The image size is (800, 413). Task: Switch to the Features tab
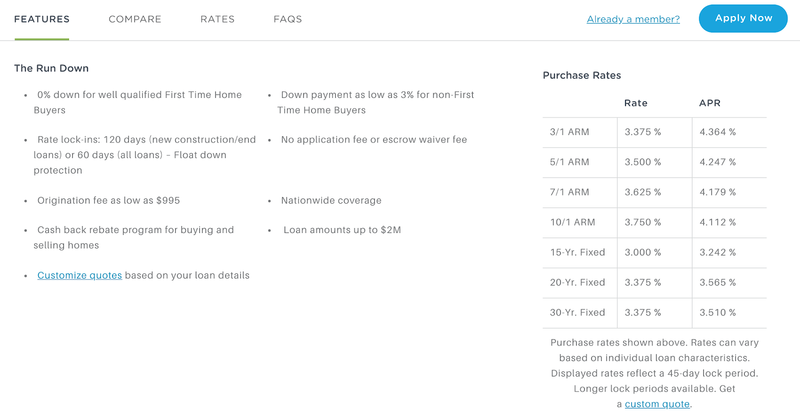42,19
